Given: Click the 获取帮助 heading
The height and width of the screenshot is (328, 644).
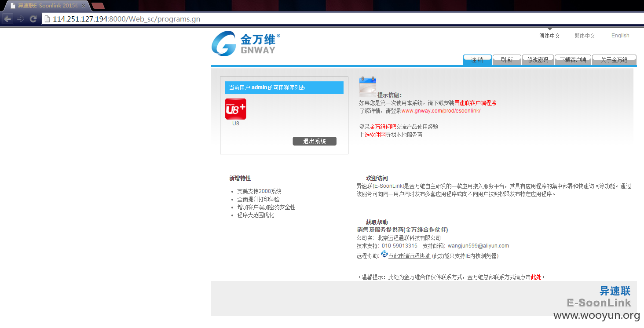Looking at the screenshot, I should tap(377, 222).
